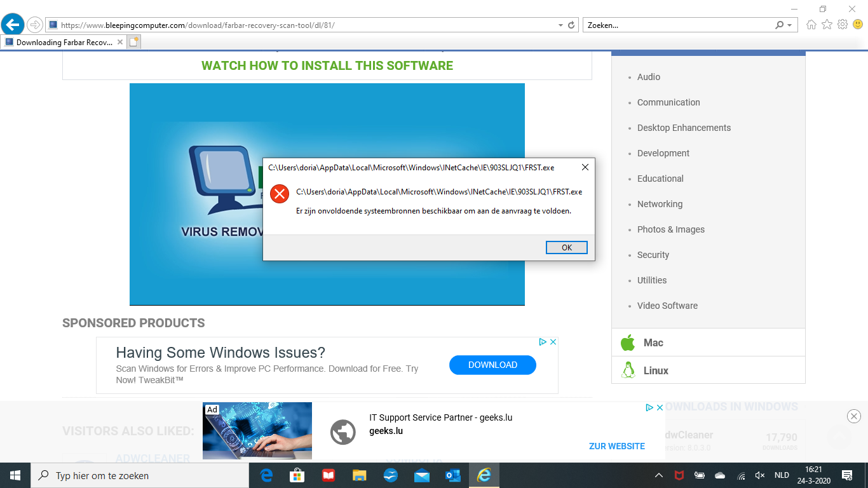Open a new tab button

pyautogui.click(x=133, y=42)
